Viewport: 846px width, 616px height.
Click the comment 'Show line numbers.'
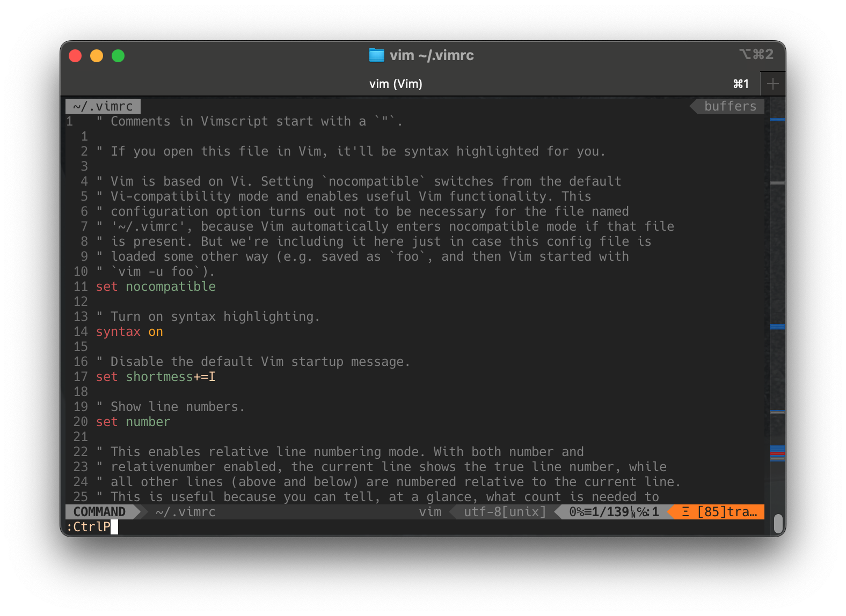tap(171, 407)
